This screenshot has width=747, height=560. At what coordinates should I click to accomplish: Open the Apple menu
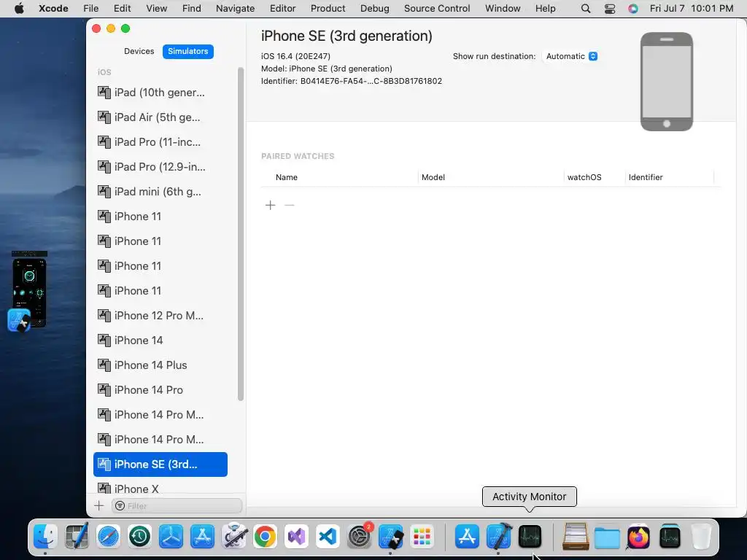point(19,9)
